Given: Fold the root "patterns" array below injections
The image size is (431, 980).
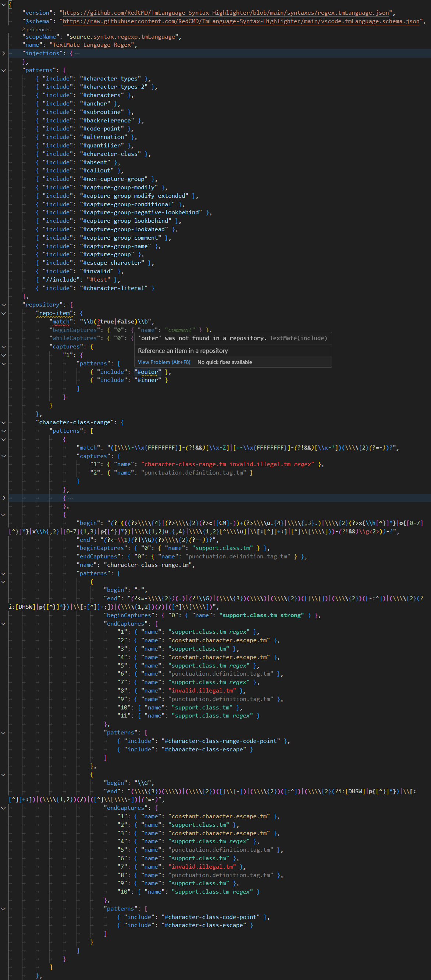Looking at the screenshot, I should pyautogui.click(x=4, y=70).
